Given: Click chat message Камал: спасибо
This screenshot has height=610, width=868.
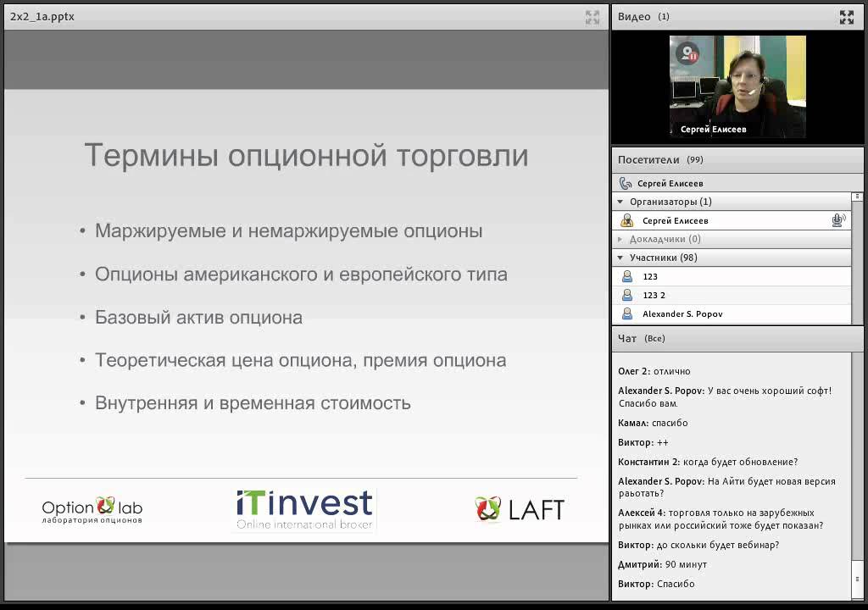Looking at the screenshot, I should pyautogui.click(x=653, y=423).
